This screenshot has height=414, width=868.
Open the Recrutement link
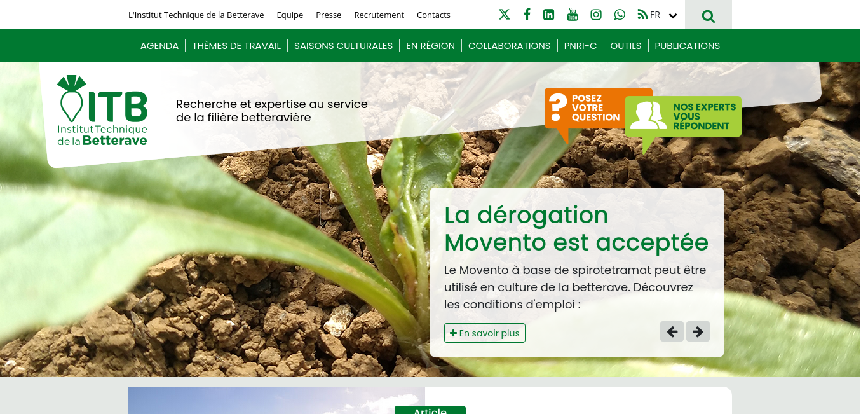(379, 15)
